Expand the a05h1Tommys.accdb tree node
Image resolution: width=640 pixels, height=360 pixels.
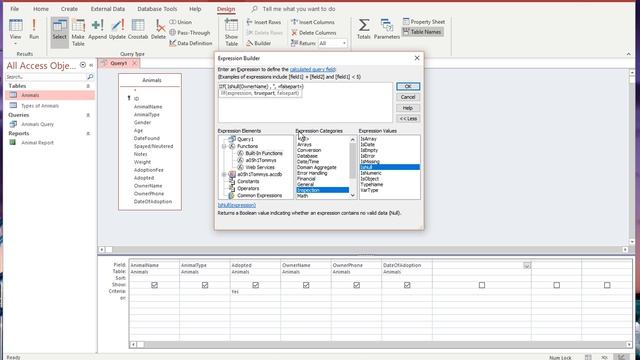pyautogui.click(x=224, y=174)
